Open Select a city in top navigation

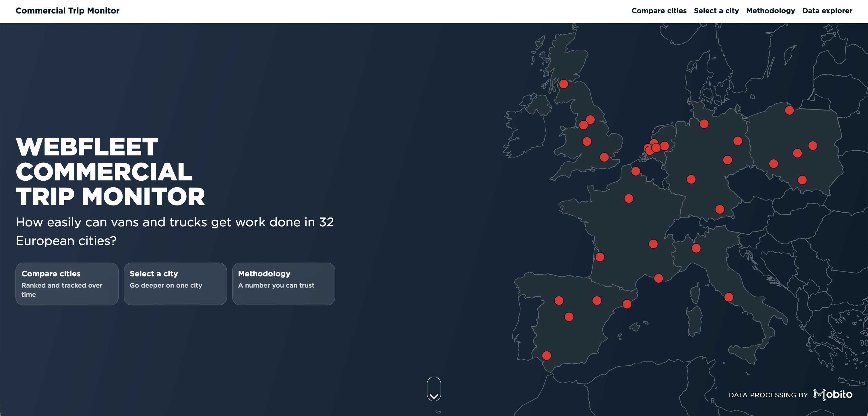click(x=716, y=11)
